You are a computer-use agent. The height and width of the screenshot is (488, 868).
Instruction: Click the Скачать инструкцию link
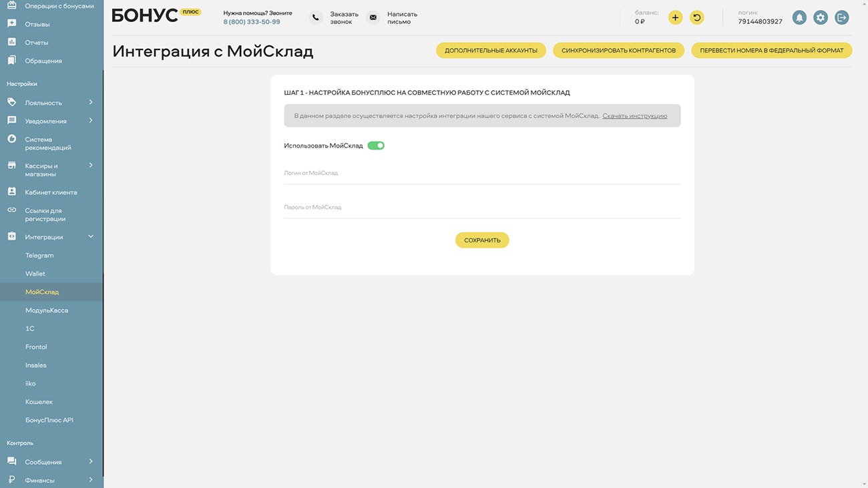click(x=634, y=116)
